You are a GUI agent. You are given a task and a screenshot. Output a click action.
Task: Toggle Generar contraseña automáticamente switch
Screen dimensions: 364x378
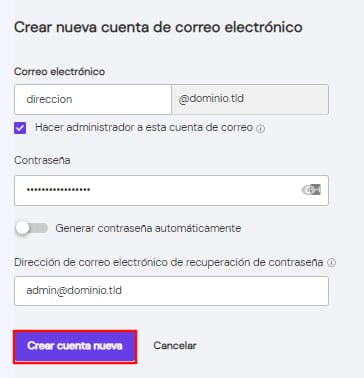coord(31,228)
